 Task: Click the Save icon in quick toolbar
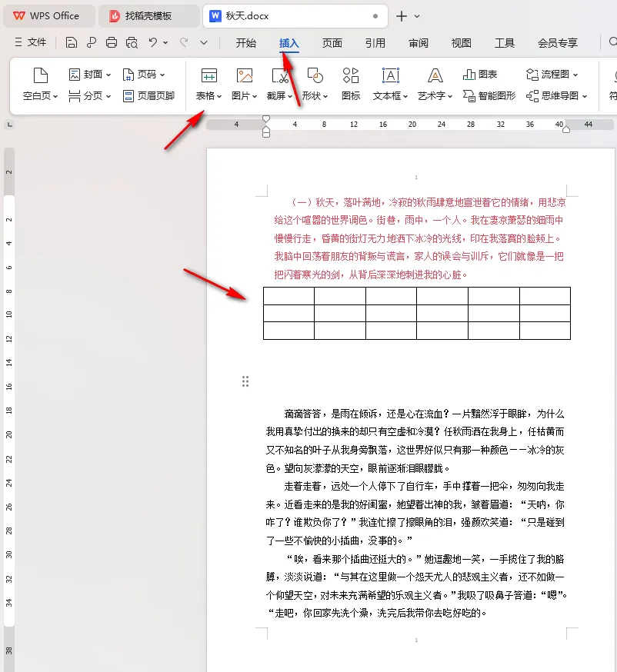tap(72, 42)
